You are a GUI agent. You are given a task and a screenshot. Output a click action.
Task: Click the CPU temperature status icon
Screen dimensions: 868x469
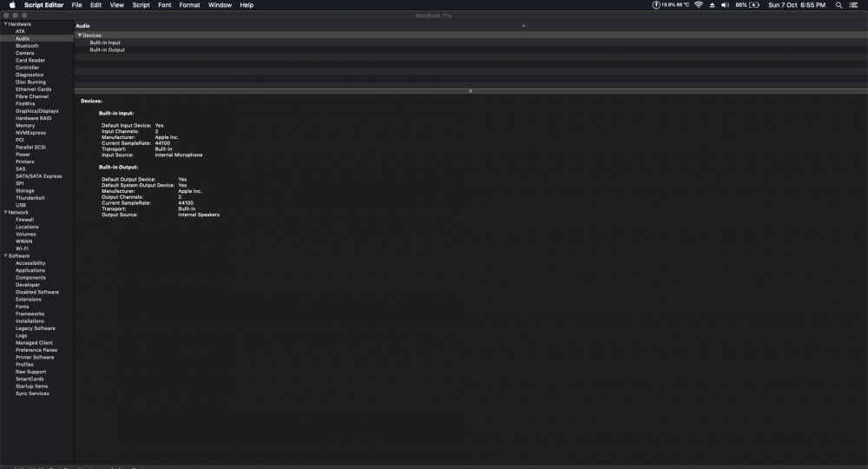[x=670, y=5]
